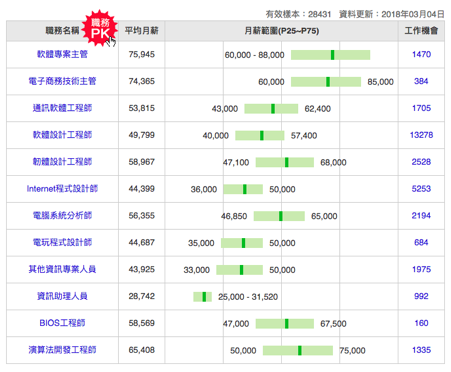Select average salary value 53,815

(x=142, y=108)
